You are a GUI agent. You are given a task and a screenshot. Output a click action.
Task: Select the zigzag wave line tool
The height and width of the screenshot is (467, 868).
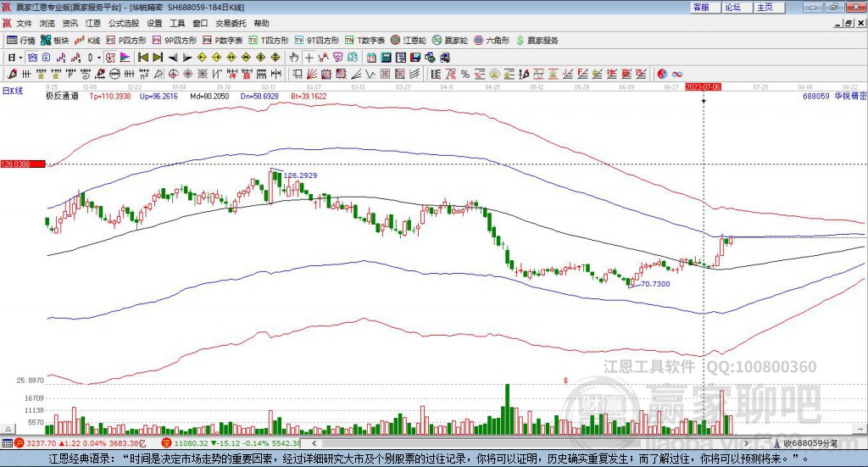[x=370, y=74]
